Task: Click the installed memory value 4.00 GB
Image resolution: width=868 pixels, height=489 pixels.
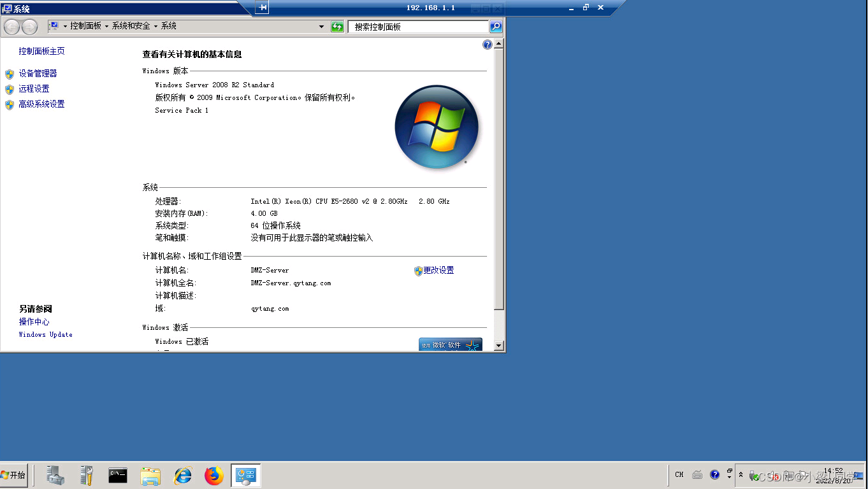Action: pyautogui.click(x=264, y=213)
